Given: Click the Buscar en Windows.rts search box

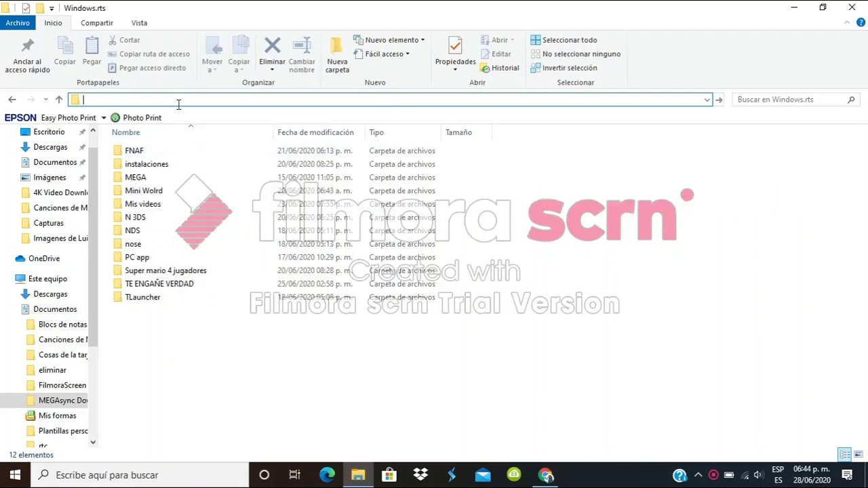Looking at the screenshot, I should [x=795, y=100].
